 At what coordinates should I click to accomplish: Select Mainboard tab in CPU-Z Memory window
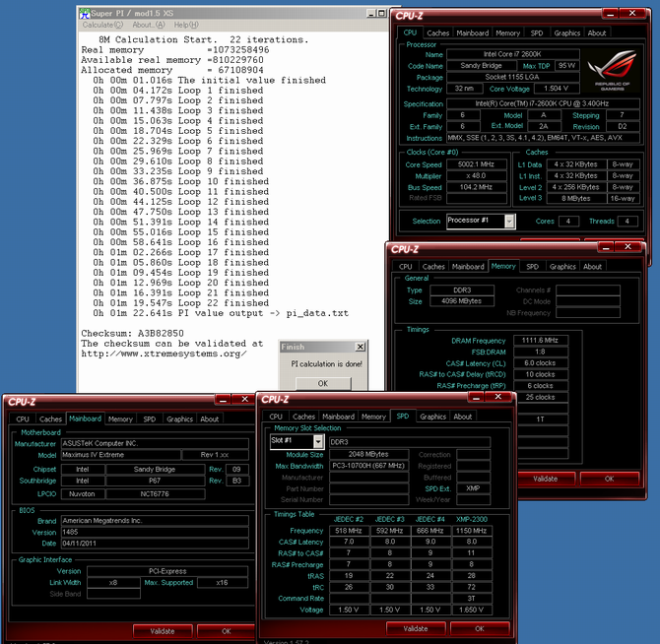click(468, 267)
